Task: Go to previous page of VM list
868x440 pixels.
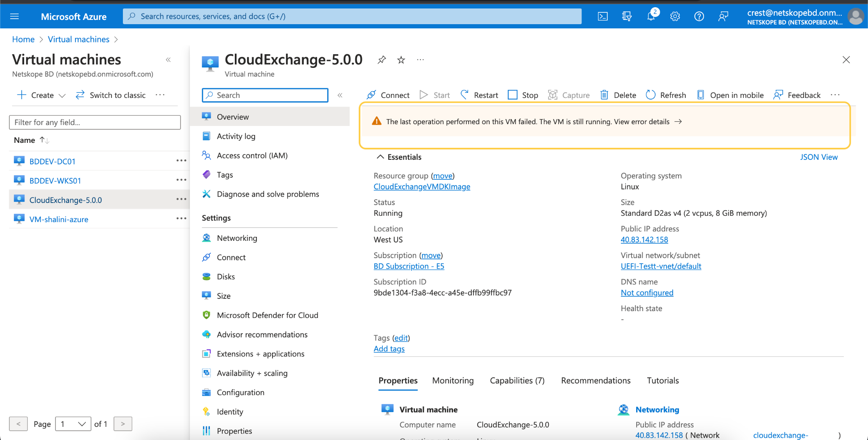Action: point(18,424)
